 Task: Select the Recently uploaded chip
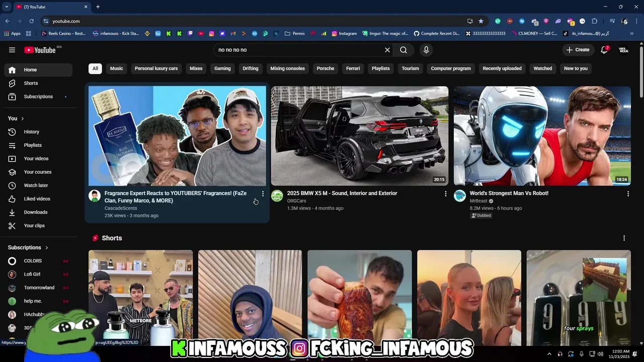pyautogui.click(x=502, y=68)
